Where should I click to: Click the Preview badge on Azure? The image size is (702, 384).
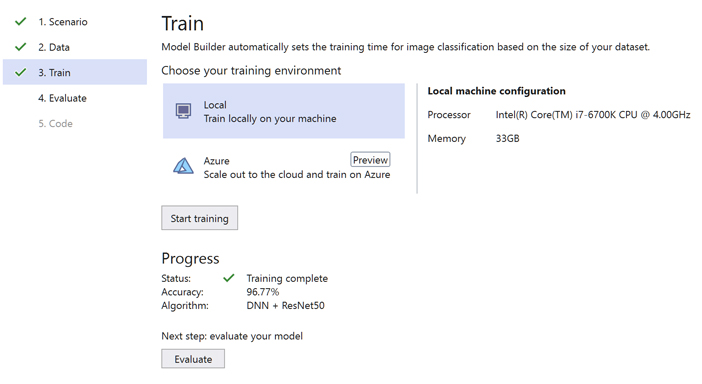click(370, 160)
